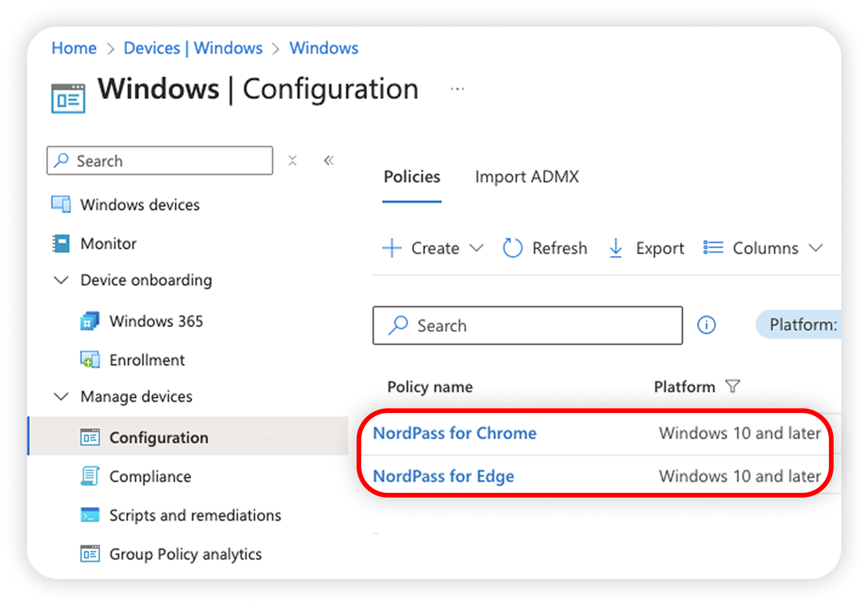Image resolution: width=868 pixels, height=606 pixels.
Task: Click the Windows devices icon
Action: (61, 204)
